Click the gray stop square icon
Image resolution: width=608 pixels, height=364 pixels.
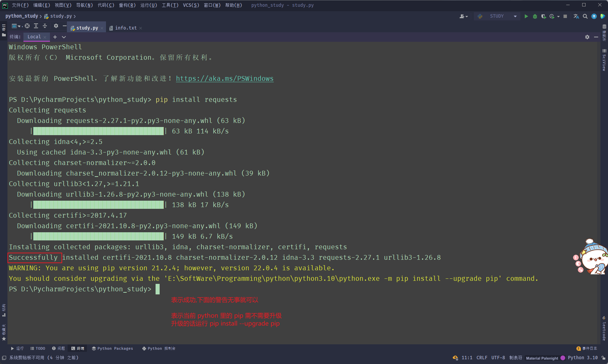565,16
